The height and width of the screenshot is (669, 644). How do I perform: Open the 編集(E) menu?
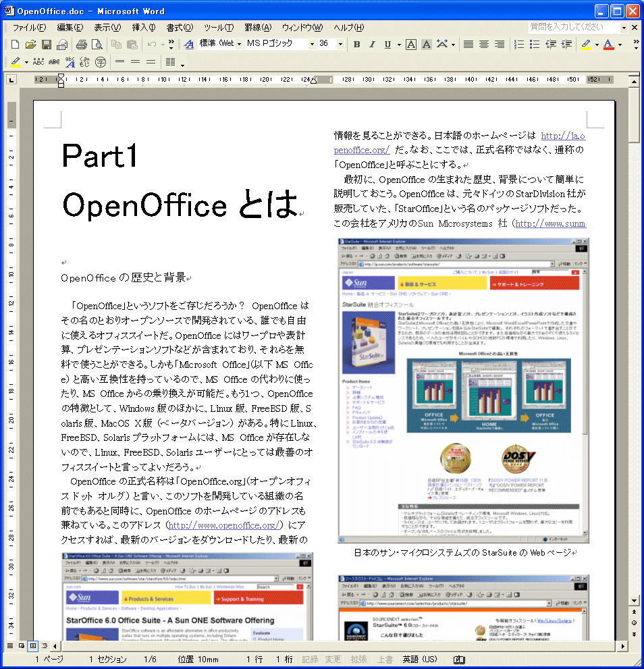(x=70, y=27)
